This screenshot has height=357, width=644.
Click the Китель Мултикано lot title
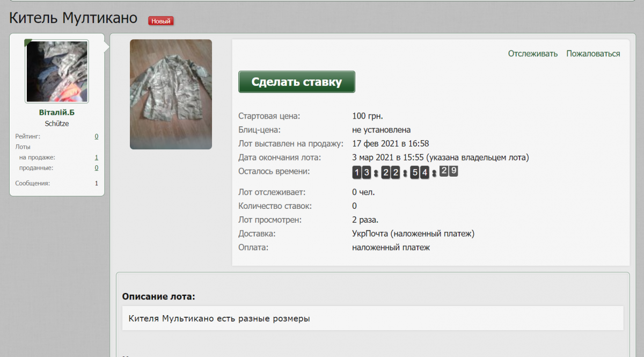click(74, 18)
